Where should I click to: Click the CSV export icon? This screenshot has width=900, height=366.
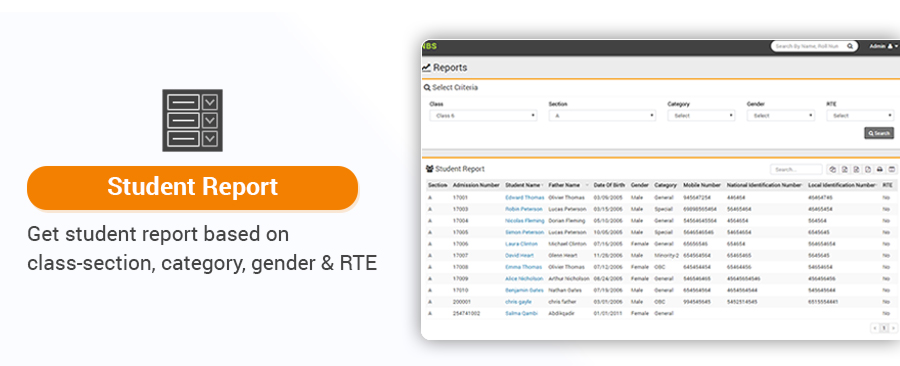[x=856, y=169]
